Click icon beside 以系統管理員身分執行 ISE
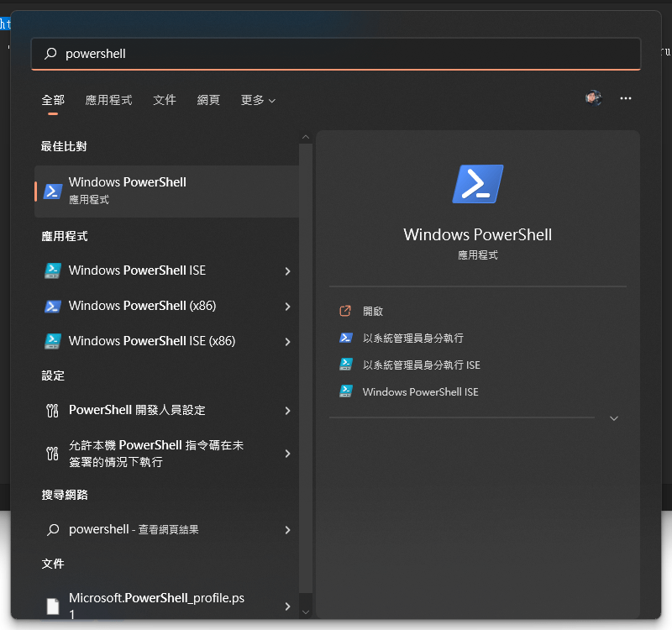Screen dimensions: 672x630 pos(346,365)
